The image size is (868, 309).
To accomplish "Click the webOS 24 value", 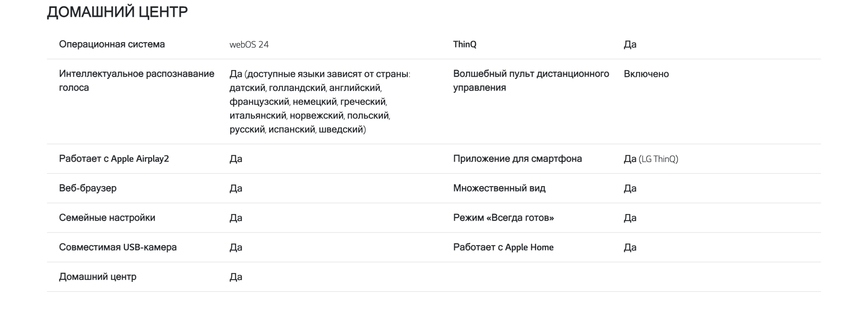I will 249,45.
